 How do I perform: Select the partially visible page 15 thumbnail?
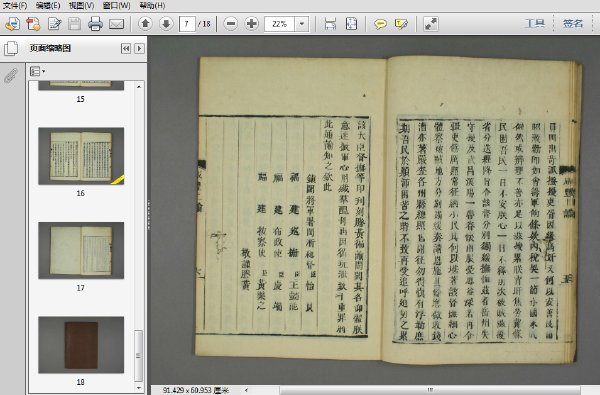81,85
